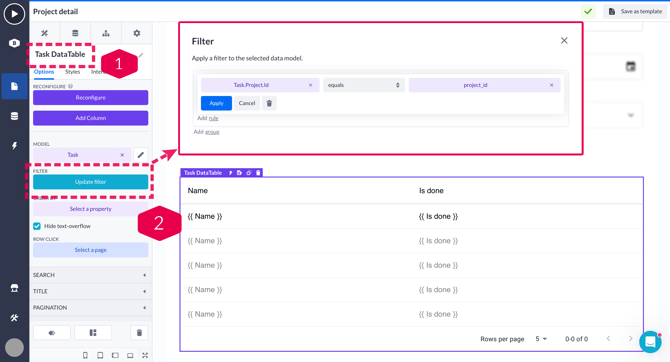Click the Task.Project.Id property field

click(x=260, y=85)
